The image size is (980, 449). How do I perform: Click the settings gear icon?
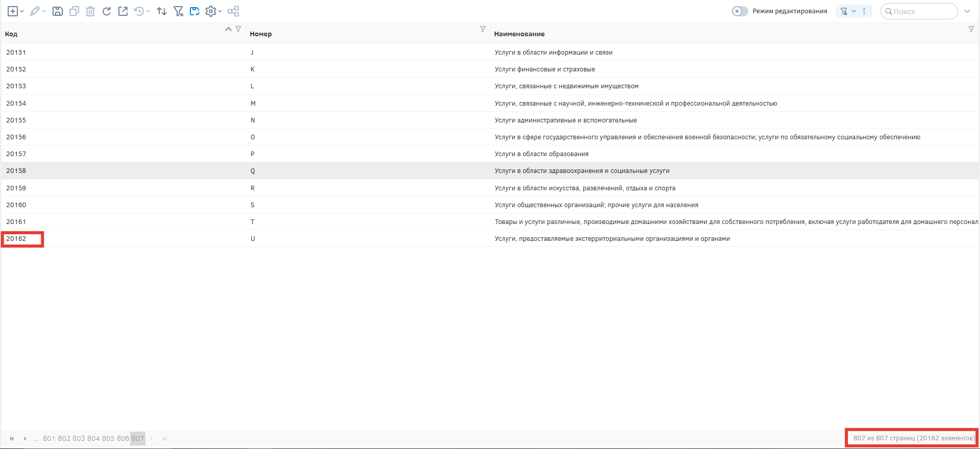pos(210,11)
